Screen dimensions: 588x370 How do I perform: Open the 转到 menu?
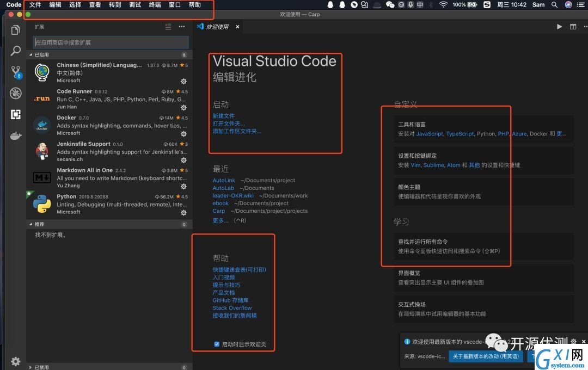(115, 5)
